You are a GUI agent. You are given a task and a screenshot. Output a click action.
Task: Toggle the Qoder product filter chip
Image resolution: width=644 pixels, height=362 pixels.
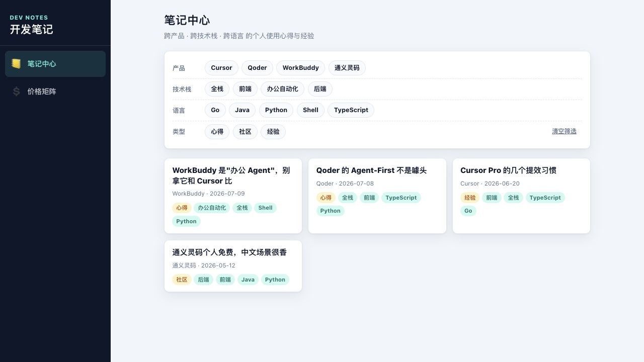tap(257, 68)
